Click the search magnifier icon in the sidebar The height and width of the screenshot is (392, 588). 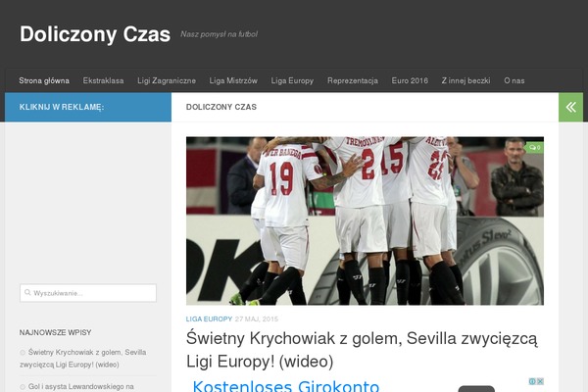27,293
